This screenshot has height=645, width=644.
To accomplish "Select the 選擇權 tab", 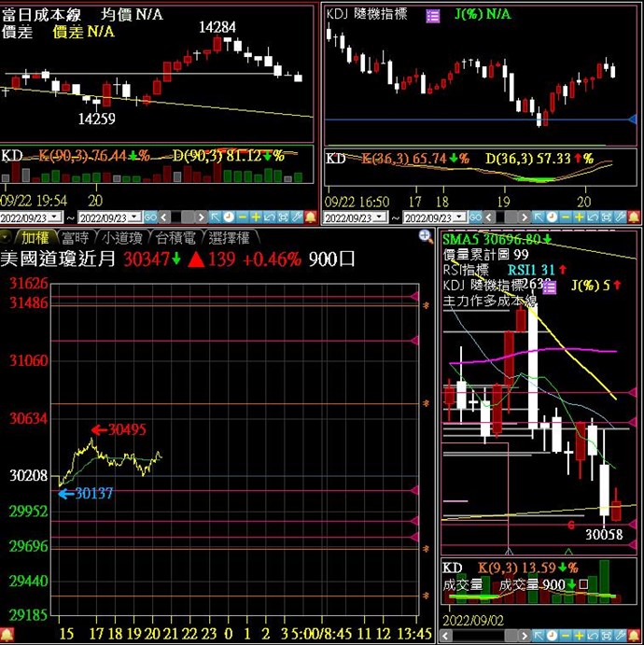I will pyautogui.click(x=229, y=238).
